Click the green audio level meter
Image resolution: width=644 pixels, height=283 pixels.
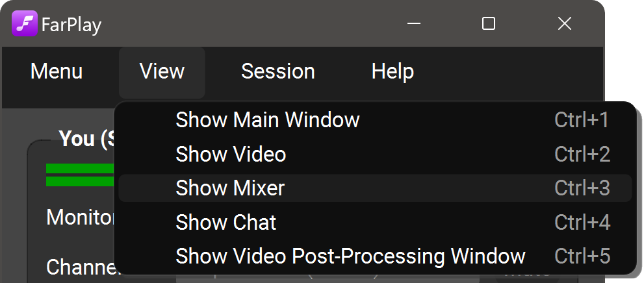79,175
